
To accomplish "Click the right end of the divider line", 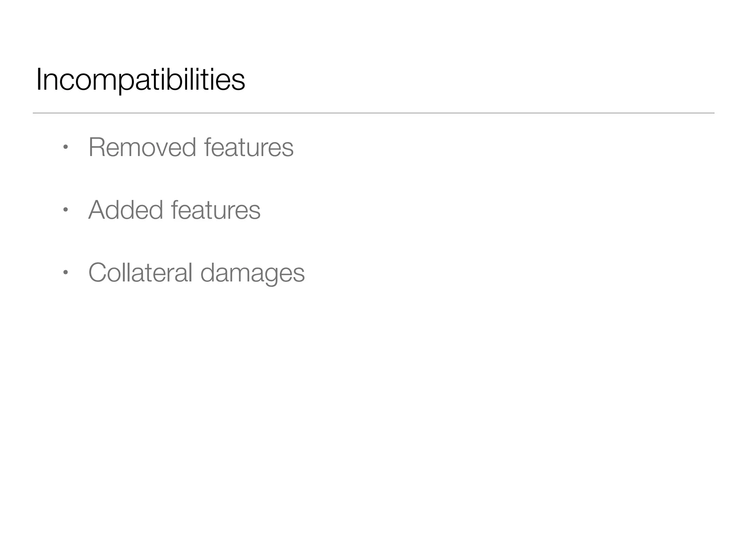I will point(713,113).
